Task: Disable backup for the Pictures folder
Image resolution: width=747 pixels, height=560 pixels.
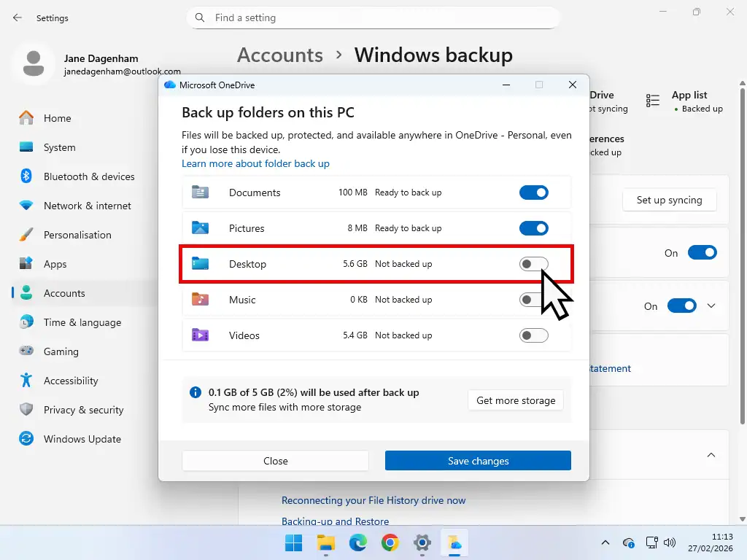Action: click(533, 228)
